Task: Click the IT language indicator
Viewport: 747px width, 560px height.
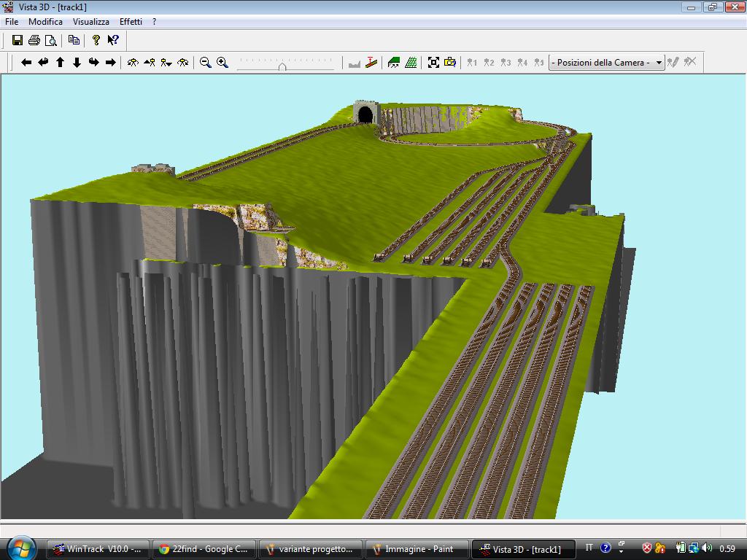Action: 589,548
